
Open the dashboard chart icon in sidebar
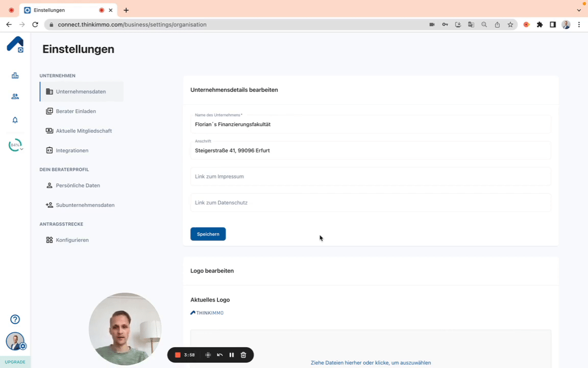(15, 76)
